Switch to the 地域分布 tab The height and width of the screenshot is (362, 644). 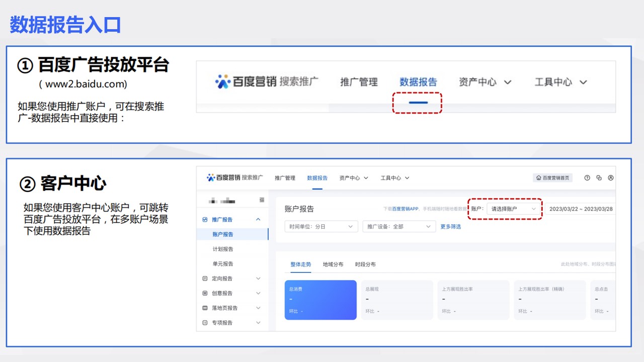(x=333, y=264)
